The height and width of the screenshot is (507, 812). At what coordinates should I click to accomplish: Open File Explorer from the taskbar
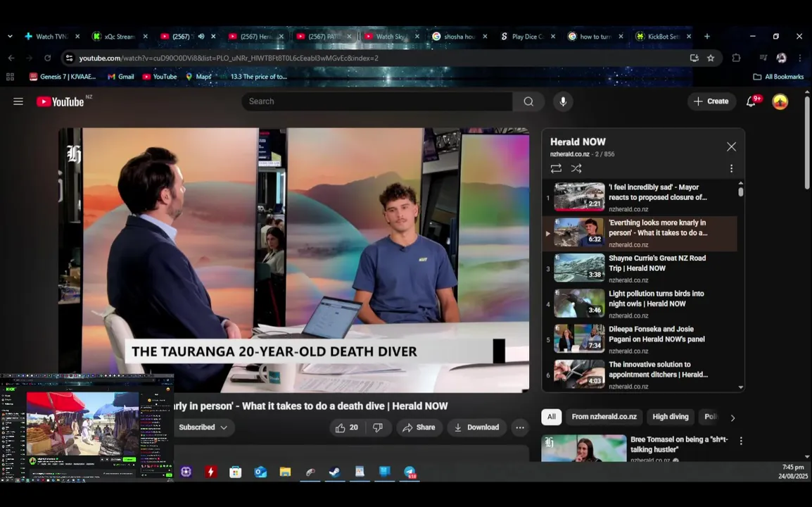point(286,472)
